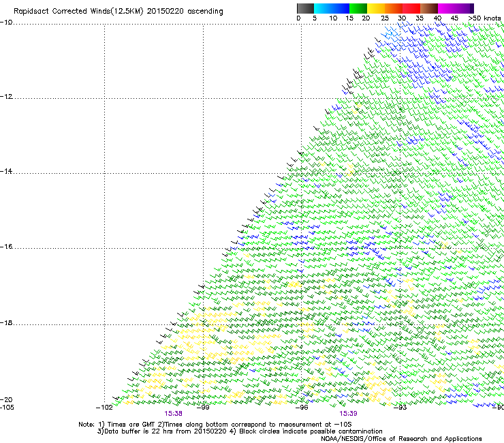Click the brown 35-40 knots color segment
This screenshot has height=443, width=504.
click(429, 8)
